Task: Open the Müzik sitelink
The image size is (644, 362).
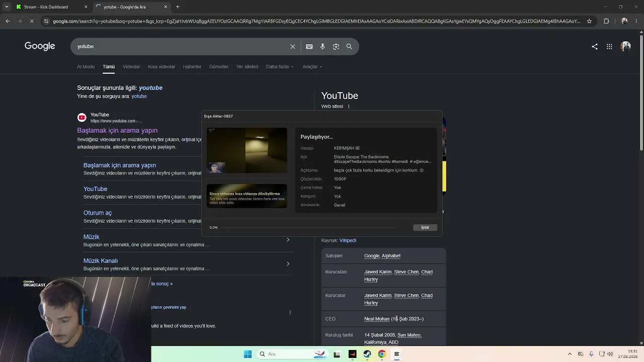Action: point(91,236)
